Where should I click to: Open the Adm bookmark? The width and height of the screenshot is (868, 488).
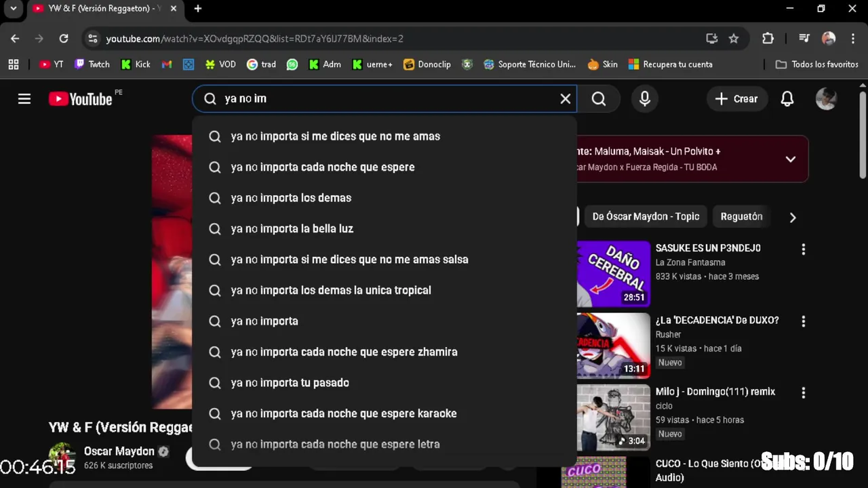click(325, 64)
